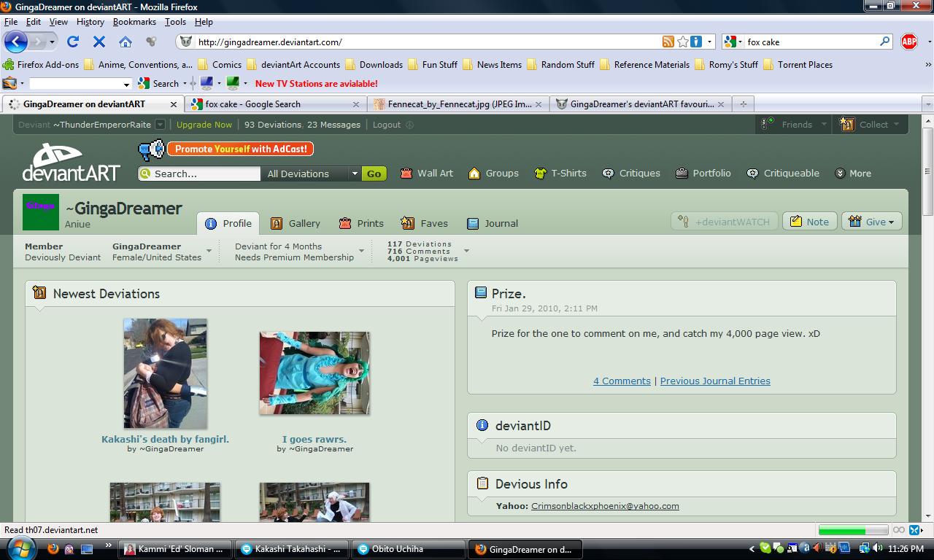Open the Windows Start orb
Image resolution: width=934 pixels, height=560 pixels.
[20, 548]
